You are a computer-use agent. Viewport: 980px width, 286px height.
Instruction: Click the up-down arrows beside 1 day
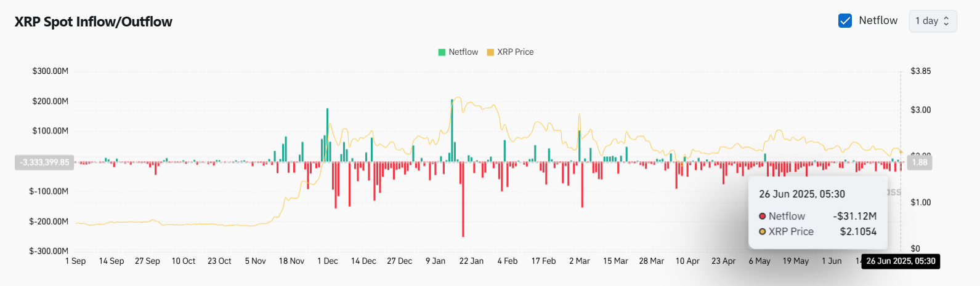pos(947,21)
